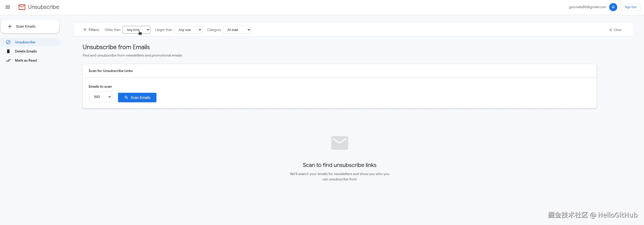
Task: Click the Scan to find unsubscribe links text
Action: coord(339,165)
